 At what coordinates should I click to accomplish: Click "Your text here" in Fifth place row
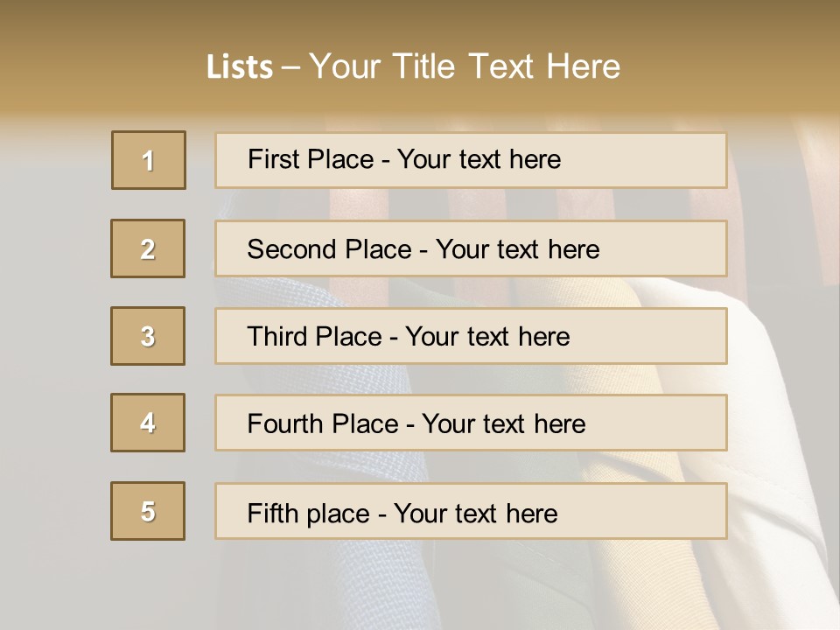coord(476,514)
